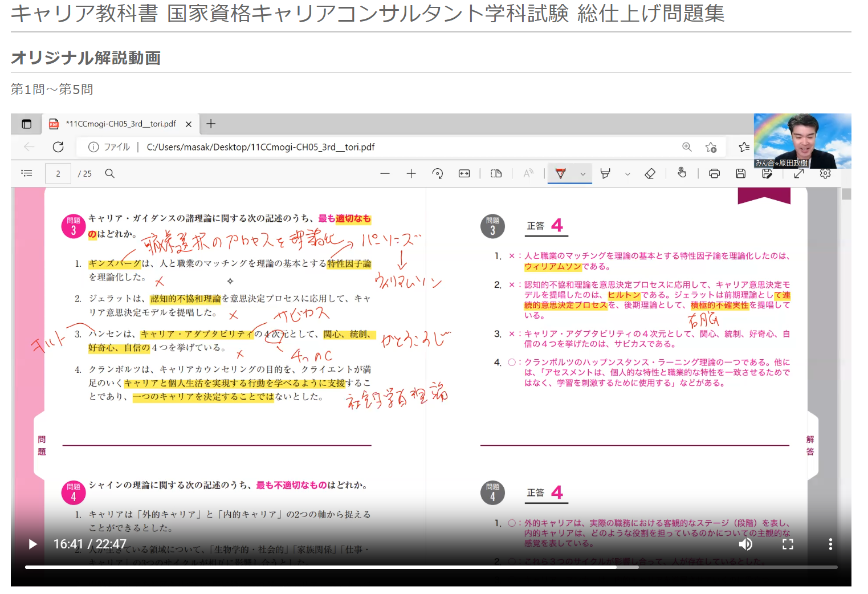Viewport: 868px width, 594px height.
Task: Rotate the PDF page
Action: (x=438, y=173)
